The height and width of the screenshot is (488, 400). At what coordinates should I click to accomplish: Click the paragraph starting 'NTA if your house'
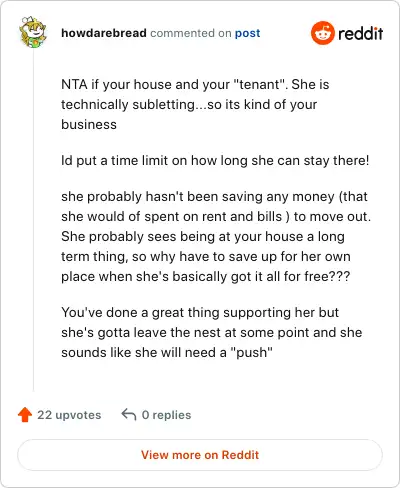tap(195, 104)
